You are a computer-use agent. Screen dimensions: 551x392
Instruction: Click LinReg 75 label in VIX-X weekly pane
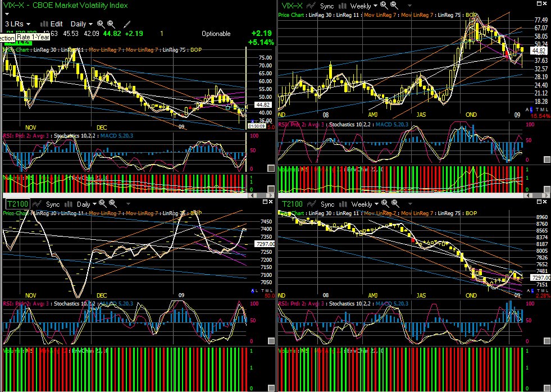(x=449, y=15)
